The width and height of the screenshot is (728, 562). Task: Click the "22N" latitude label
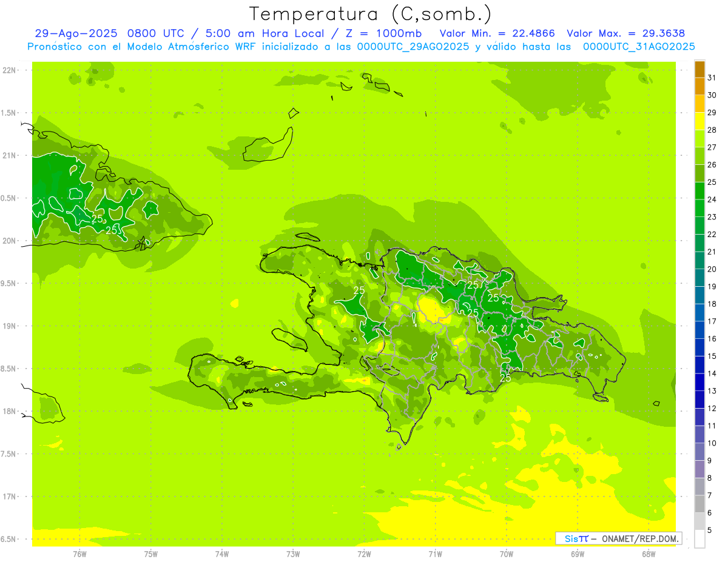tap(9, 70)
